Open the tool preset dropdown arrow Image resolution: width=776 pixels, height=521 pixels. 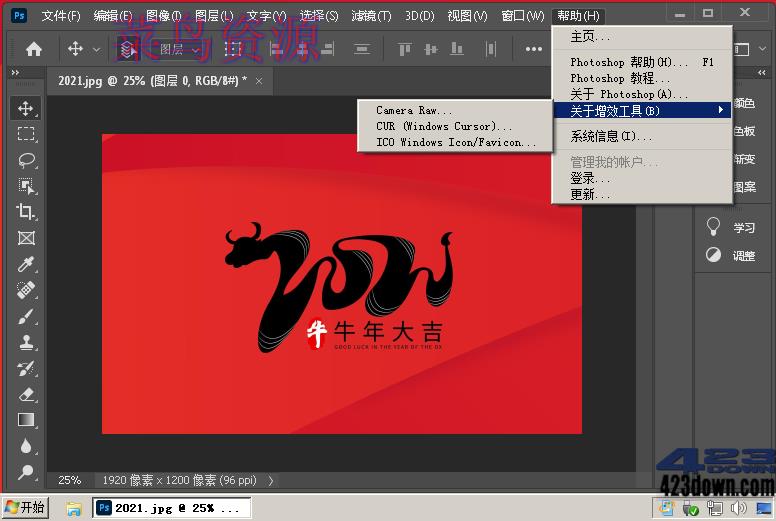click(x=97, y=49)
